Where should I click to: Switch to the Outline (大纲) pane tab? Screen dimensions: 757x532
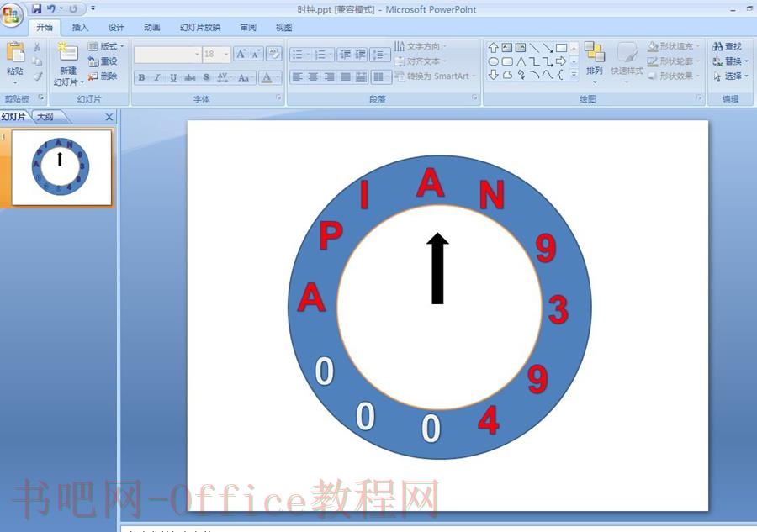coord(45,117)
